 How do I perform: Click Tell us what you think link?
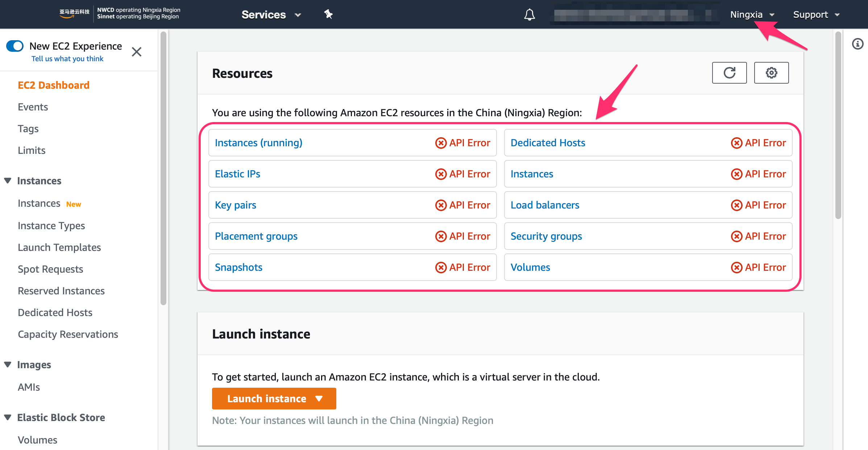click(67, 59)
